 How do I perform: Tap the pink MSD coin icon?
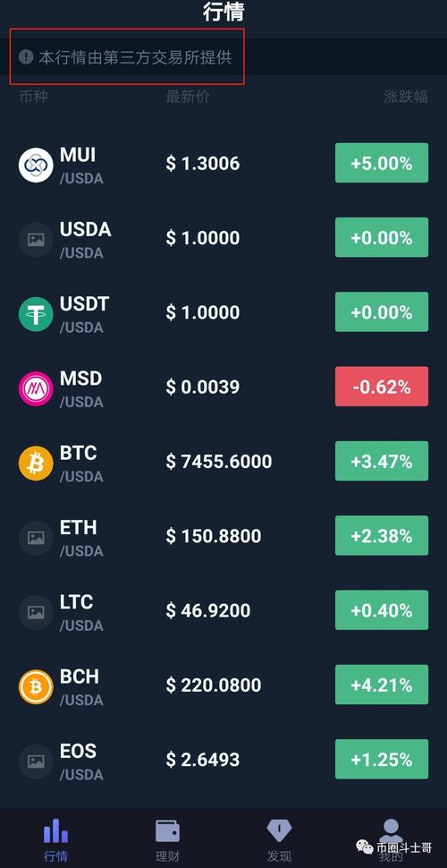[x=36, y=388]
